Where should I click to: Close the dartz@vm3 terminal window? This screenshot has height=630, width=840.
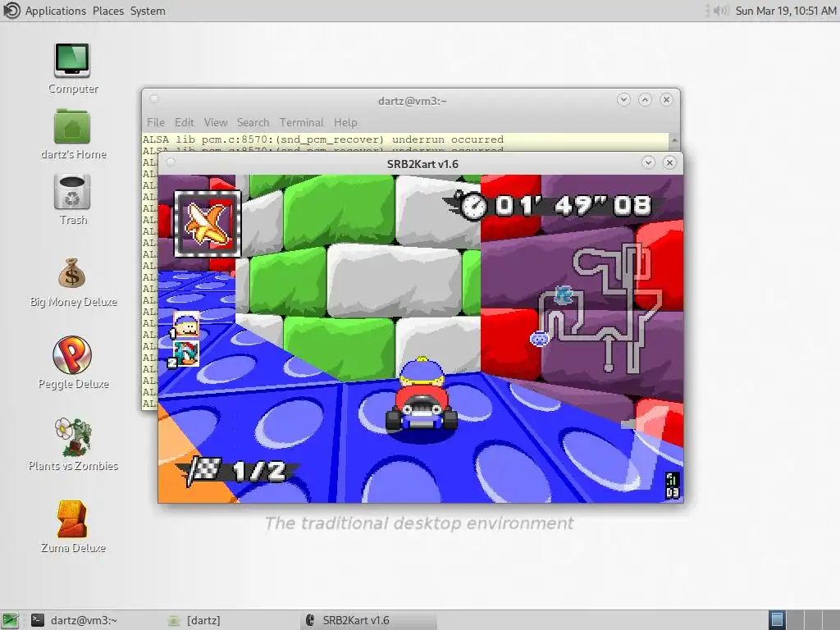666,99
